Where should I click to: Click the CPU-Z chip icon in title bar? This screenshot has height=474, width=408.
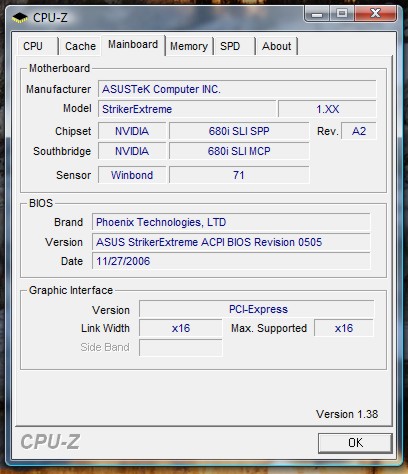(20, 18)
